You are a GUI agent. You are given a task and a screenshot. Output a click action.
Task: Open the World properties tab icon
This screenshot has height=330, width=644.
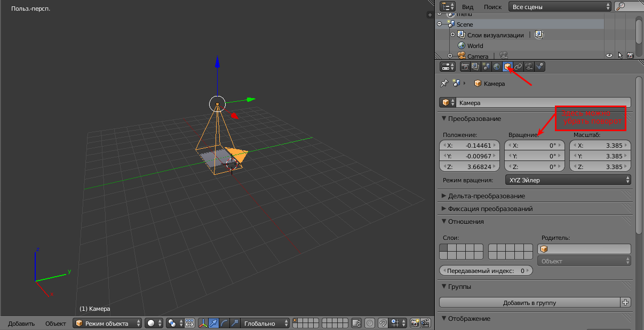pyautogui.click(x=497, y=67)
